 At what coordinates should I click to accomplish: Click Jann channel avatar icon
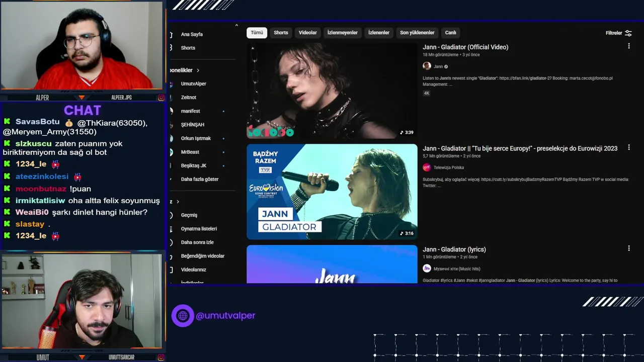pyautogui.click(x=427, y=66)
